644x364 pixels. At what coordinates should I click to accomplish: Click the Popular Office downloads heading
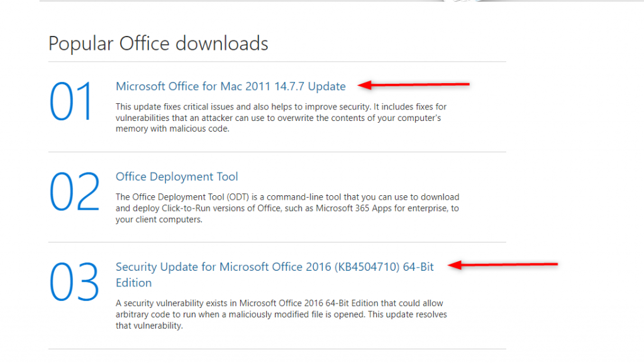(x=158, y=43)
